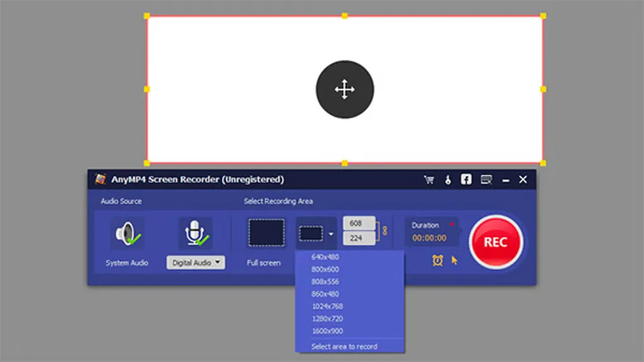This screenshot has width=644, height=362.
Task: Minimize the AnyMP4 Screen Recorder window
Action: (x=506, y=181)
